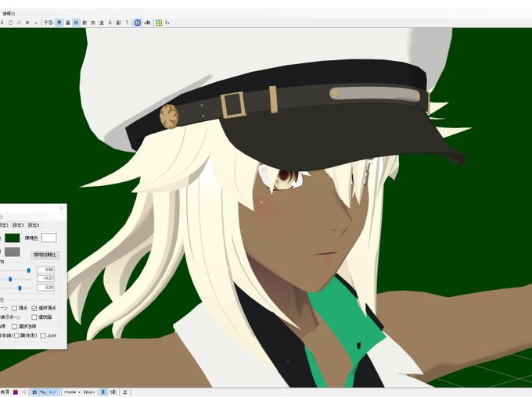This screenshot has width=532, height=397.
Task: Toggle the 拡 toolbar button
Action: click(x=93, y=23)
